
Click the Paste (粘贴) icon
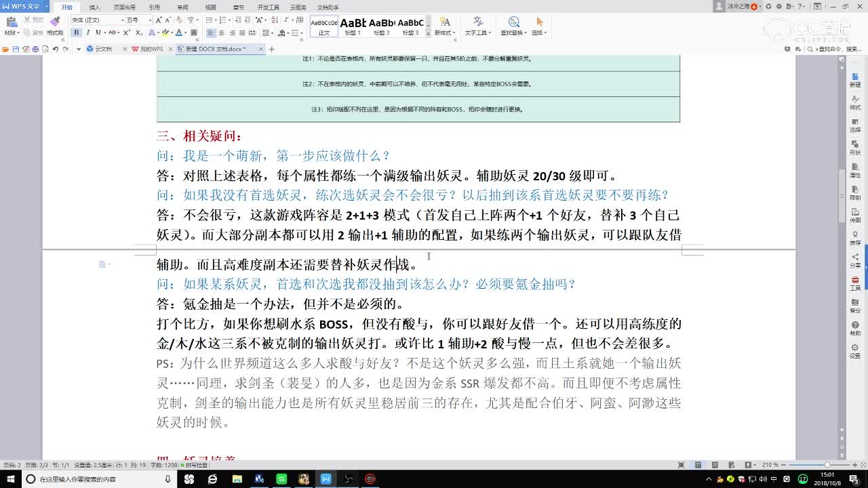tap(11, 22)
